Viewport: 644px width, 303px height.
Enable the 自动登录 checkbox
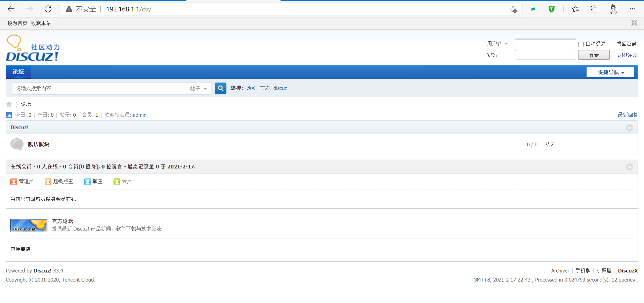[581, 44]
